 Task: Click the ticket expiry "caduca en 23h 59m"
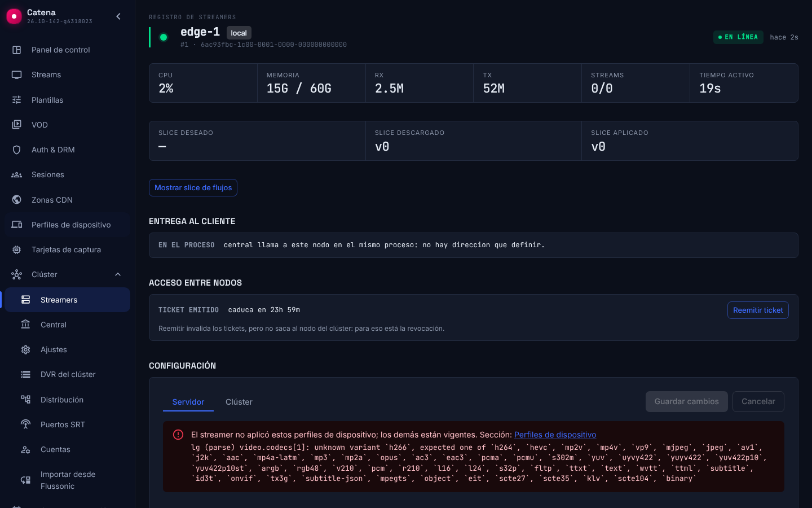(264, 310)
